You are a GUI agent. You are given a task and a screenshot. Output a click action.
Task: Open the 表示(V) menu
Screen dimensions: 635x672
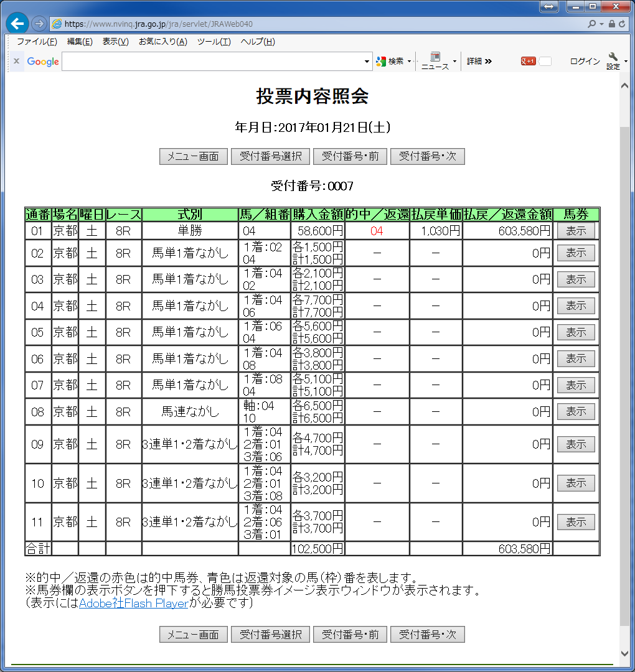(115, 42)
